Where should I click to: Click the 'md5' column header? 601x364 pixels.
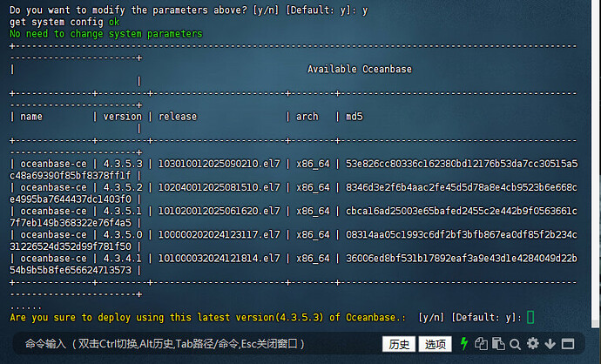coord(355,117)
